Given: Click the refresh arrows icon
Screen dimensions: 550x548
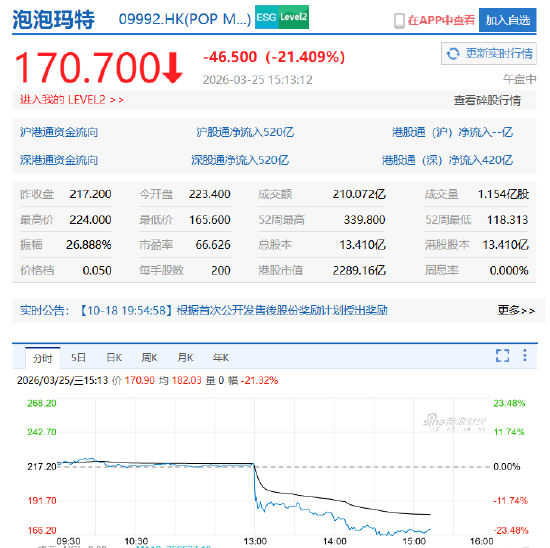Looking at the screenshot, I should [453, 54].
